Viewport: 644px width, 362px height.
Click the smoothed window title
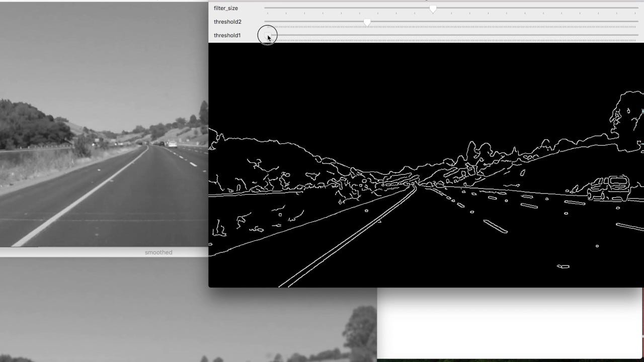click(x=158, y=252)
